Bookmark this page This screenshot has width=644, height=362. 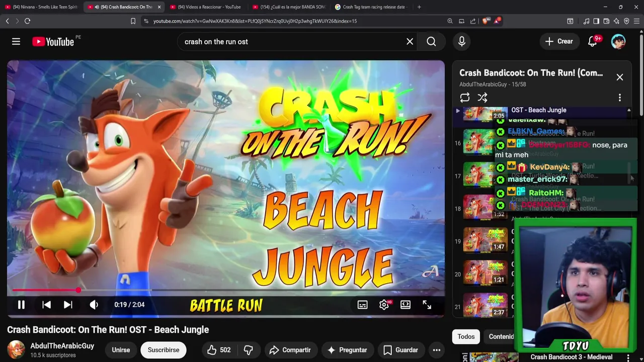coord(133,21)
